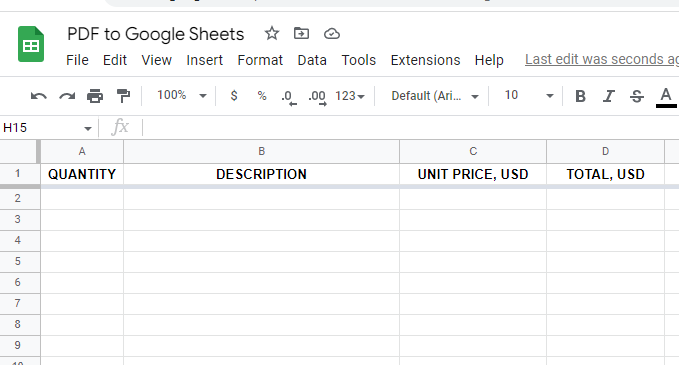Screen dimensions: 679x365
Task: Click the Move to folder icon
Action: [301, 33]
